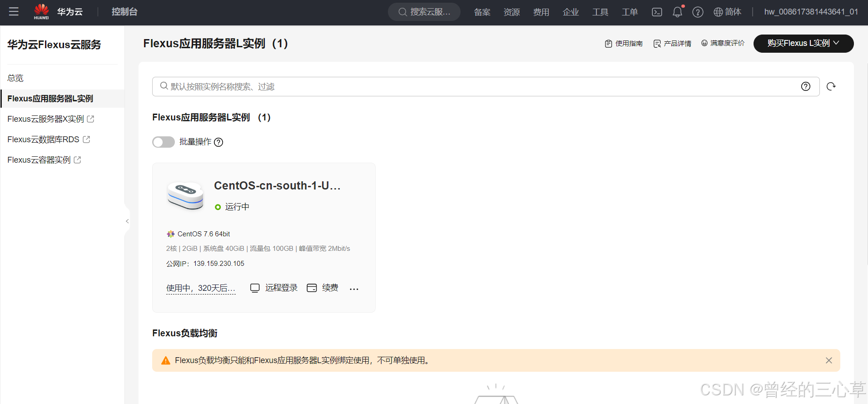Click the external-link icon next to Flexus云服务器X实例

coord(90,119)
